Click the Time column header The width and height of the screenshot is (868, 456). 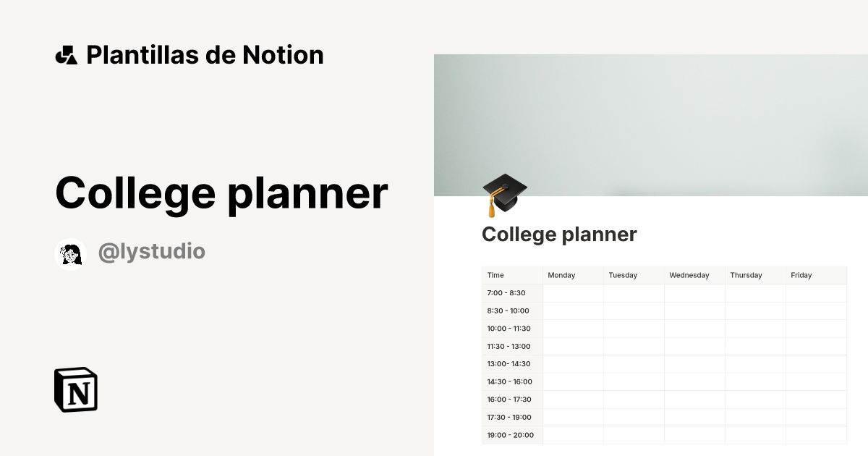point(495,275)
